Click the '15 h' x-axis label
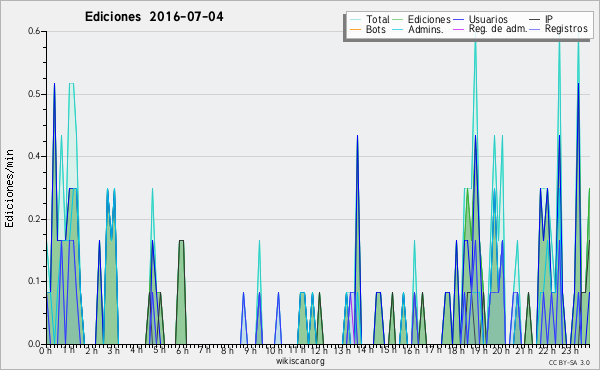This screenshot has width=600, height=370. pos(387,350)
